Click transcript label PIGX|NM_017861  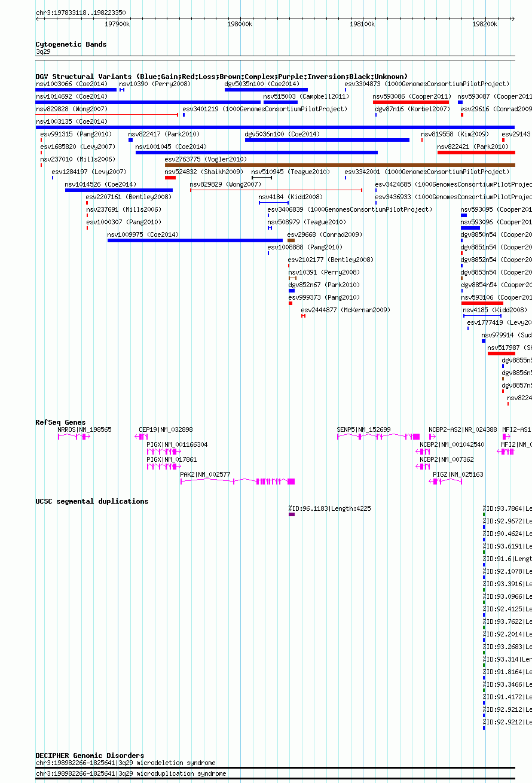pos(172,459)
